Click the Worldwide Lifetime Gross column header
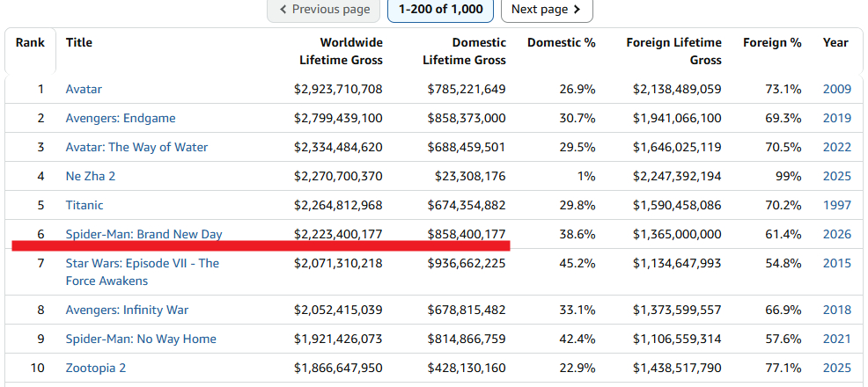 (341, 51)
